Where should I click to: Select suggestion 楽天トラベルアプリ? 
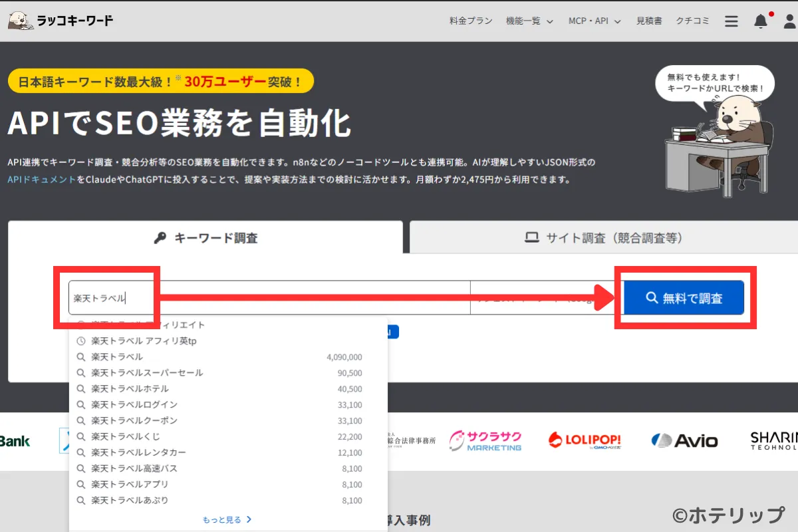228,485
